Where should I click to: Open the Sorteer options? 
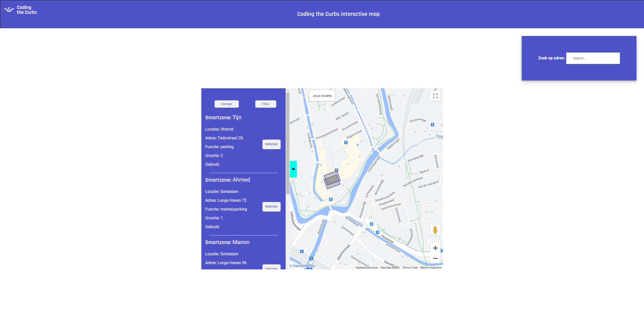tap(226, 104)
